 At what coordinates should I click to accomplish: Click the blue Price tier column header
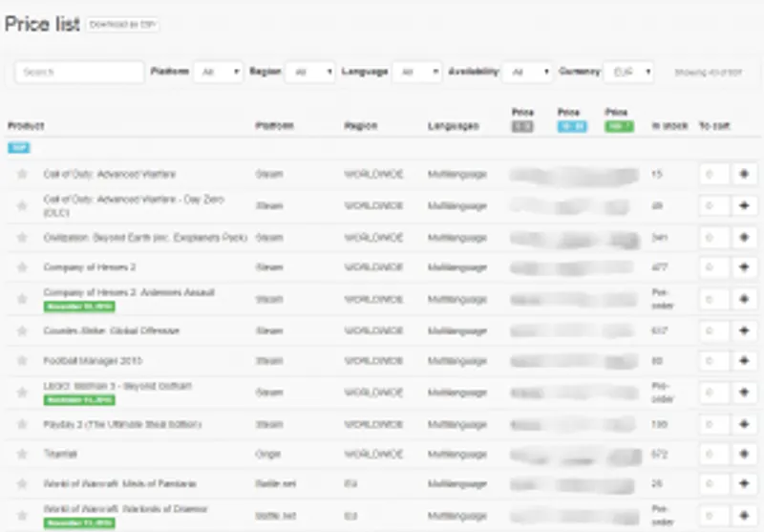(572, 119)
